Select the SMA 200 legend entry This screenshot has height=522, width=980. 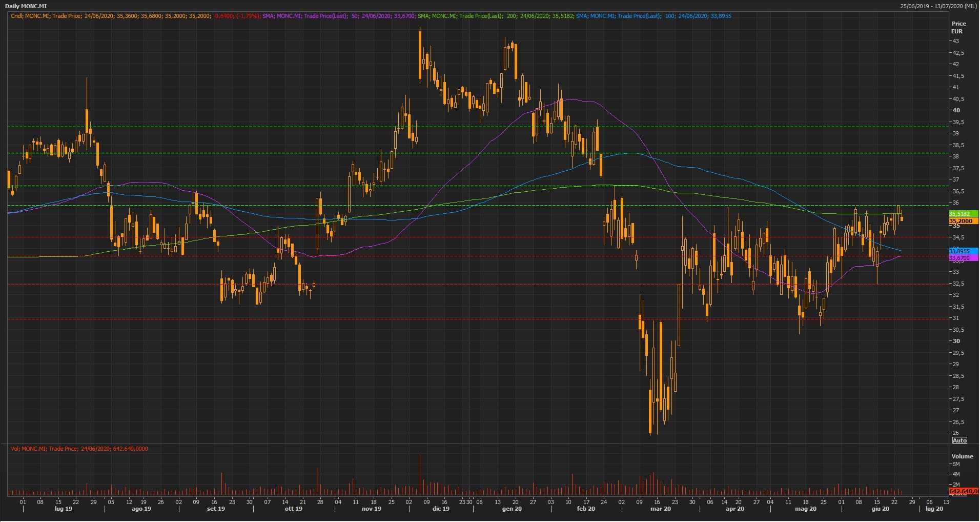(x=495, y=16)
